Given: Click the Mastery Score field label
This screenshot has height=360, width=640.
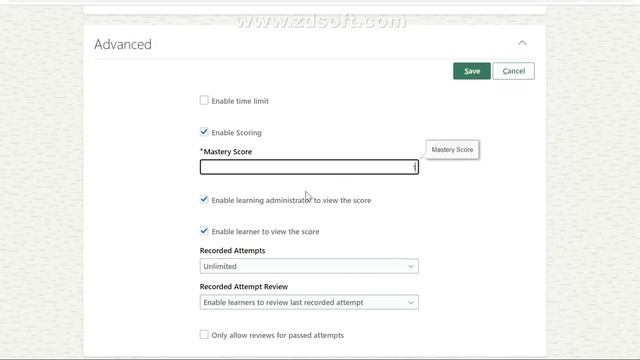Looking at the screenshot, I should point(226,151).
